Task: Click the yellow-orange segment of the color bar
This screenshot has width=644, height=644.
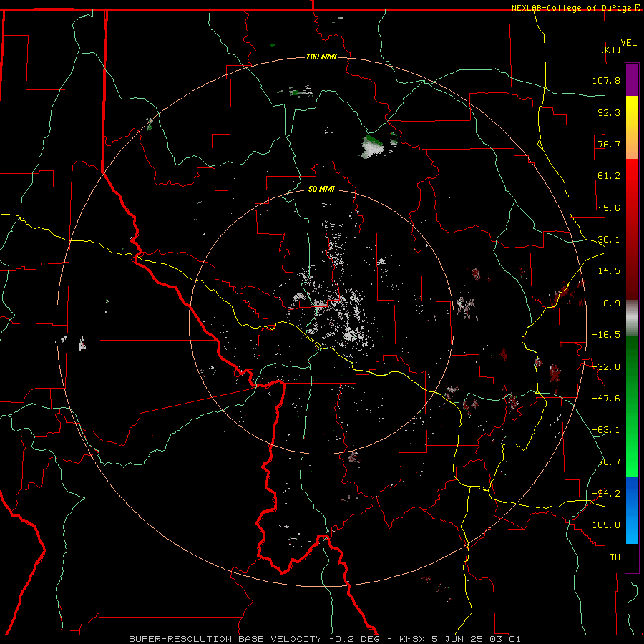Action: (632, 127)
